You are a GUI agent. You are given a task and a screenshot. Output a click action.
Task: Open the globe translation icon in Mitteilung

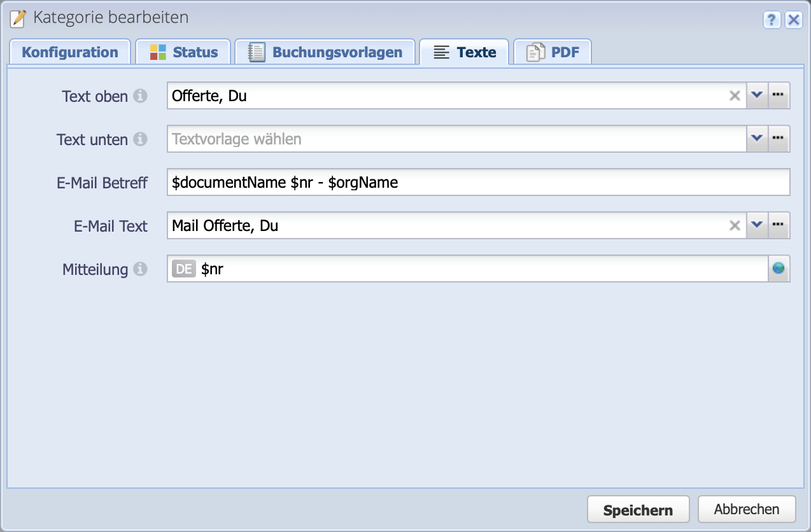[779, 269]
